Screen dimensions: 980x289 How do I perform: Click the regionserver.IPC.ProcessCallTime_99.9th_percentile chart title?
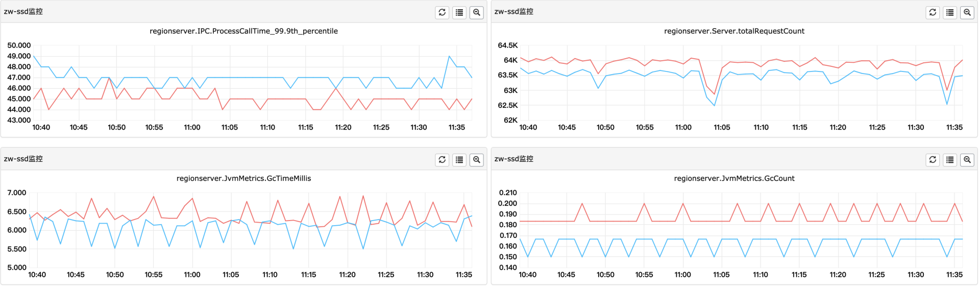coord(243,31)
